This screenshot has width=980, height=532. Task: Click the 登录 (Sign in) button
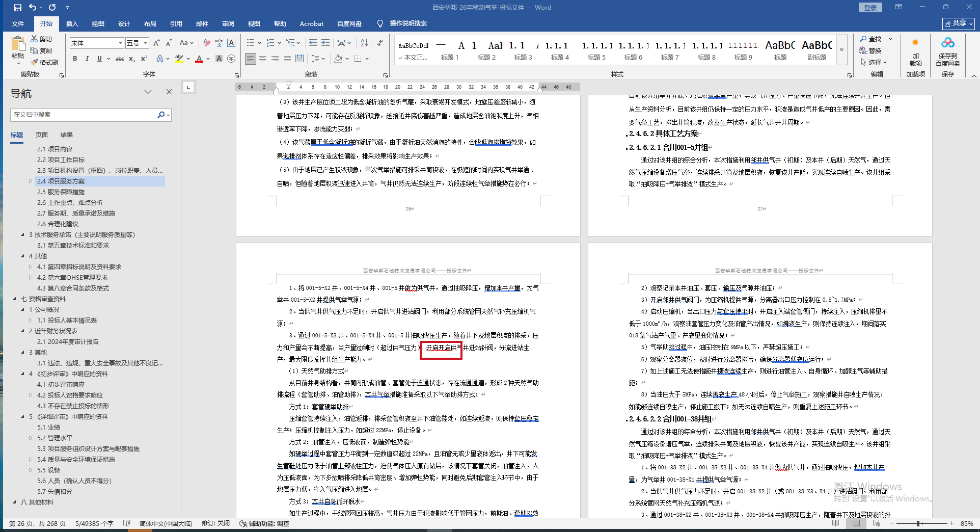pyautogui.click(x=870, y=8)
